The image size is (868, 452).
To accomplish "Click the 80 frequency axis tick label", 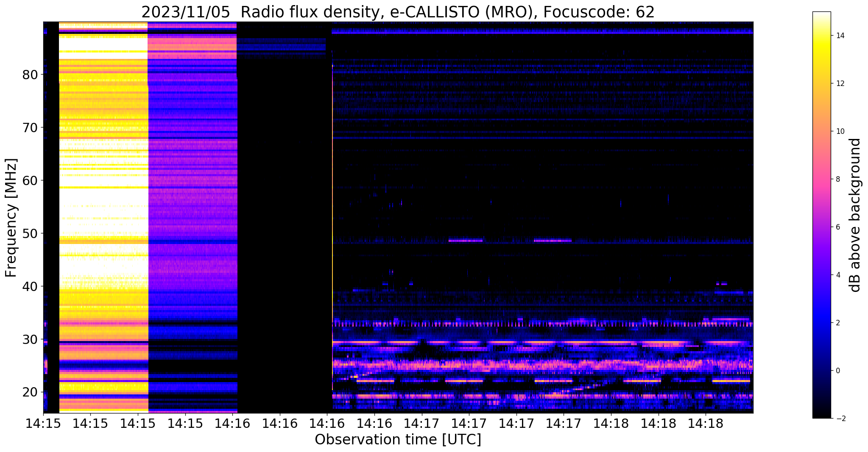I will pyautogui.click(x=29, y=75).
